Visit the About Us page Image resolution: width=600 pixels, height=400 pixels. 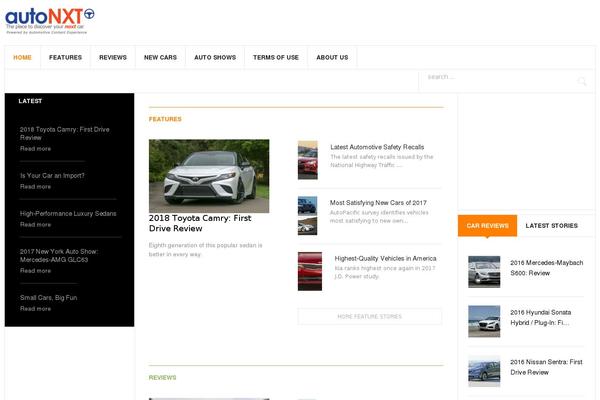click(x=332, y=57)
